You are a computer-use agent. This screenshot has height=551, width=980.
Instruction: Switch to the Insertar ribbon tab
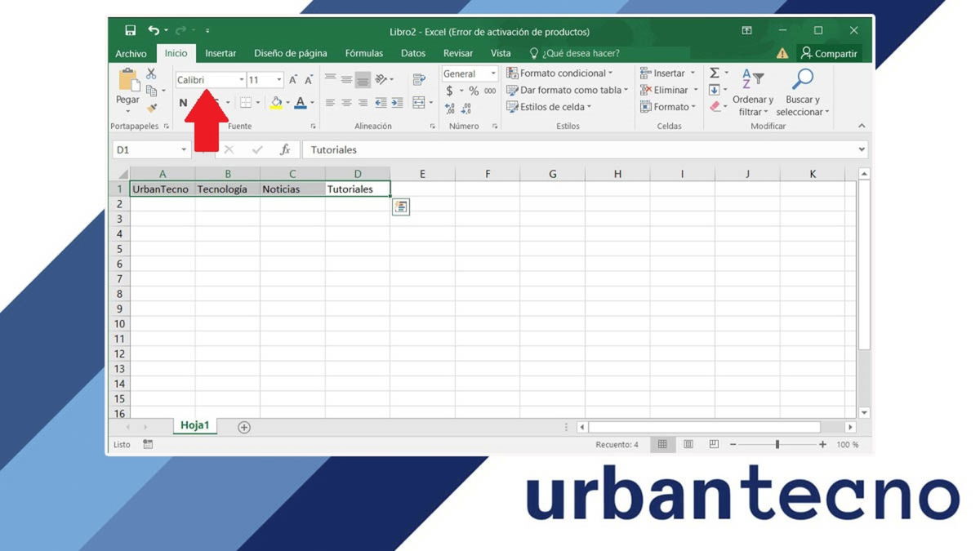point(220,53)
